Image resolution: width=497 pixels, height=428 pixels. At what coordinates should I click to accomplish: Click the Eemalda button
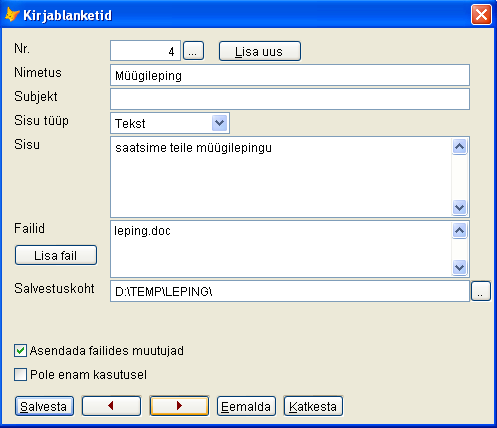click(x=246, y=406)
